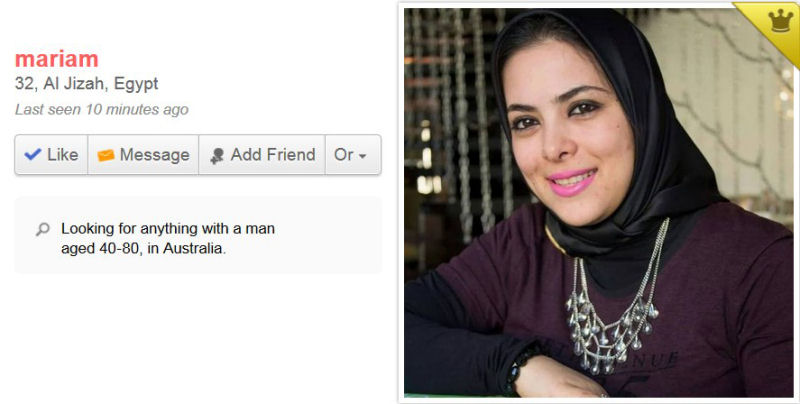Click the "Like" button label
The width and height of the screenshot is (800, 404).
pyautogui.click(x=63, y=155)
